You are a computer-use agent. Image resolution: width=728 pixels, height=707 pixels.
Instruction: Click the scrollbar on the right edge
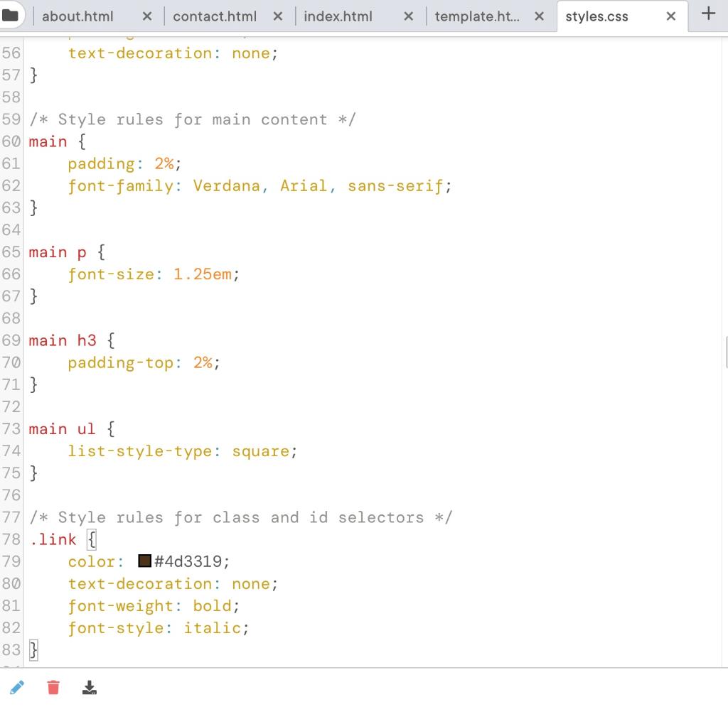724,355
